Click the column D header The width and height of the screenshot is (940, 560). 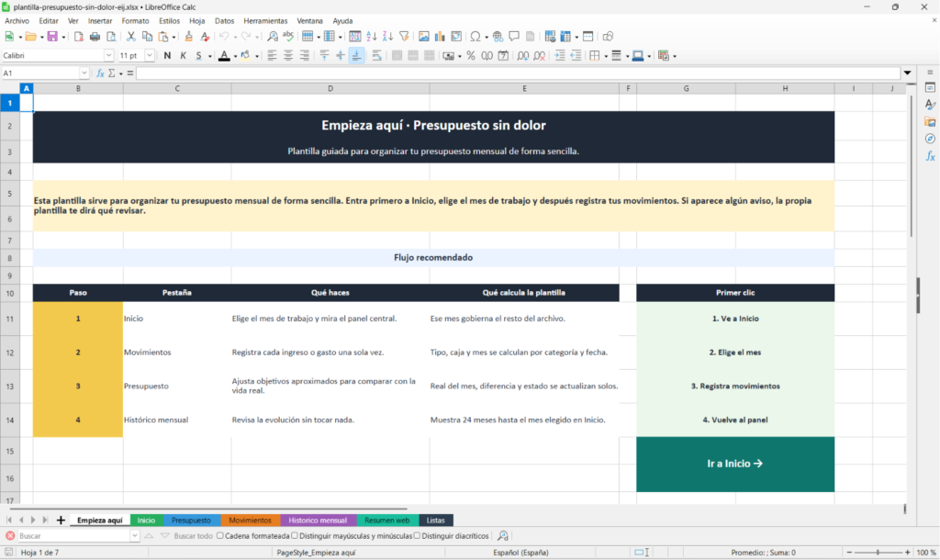330,89
